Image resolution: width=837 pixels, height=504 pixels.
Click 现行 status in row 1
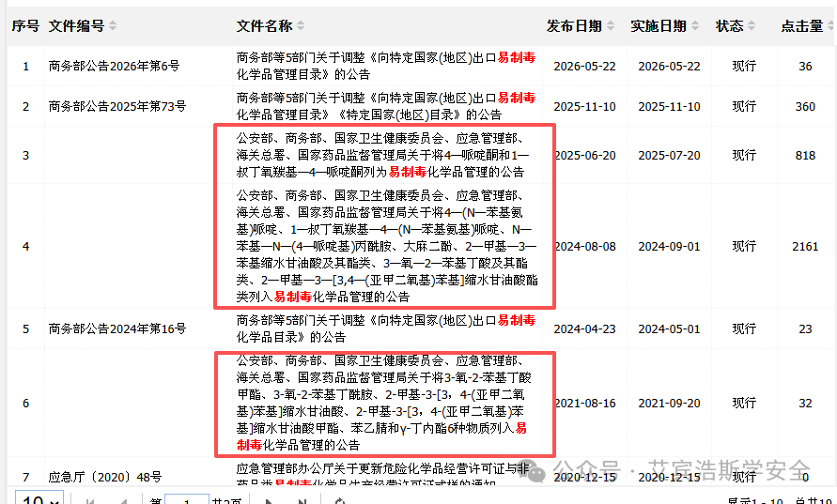pos(744,66)
